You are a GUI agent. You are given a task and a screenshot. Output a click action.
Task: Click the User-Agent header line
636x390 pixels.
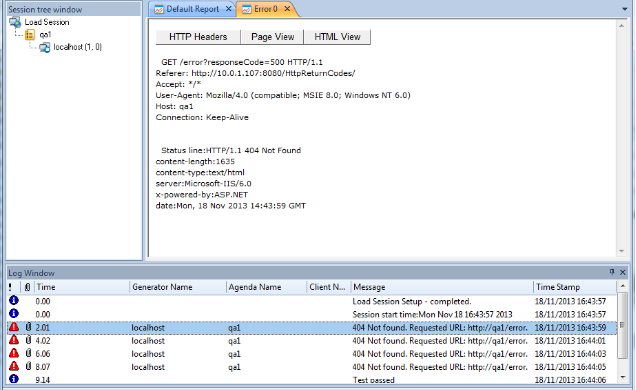click(283, 95)
